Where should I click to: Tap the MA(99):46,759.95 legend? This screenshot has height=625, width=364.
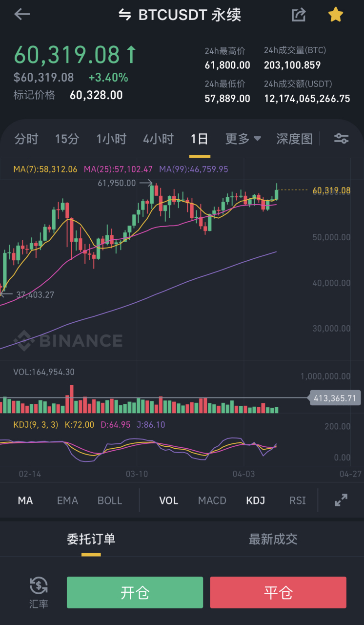pos(194,169)
